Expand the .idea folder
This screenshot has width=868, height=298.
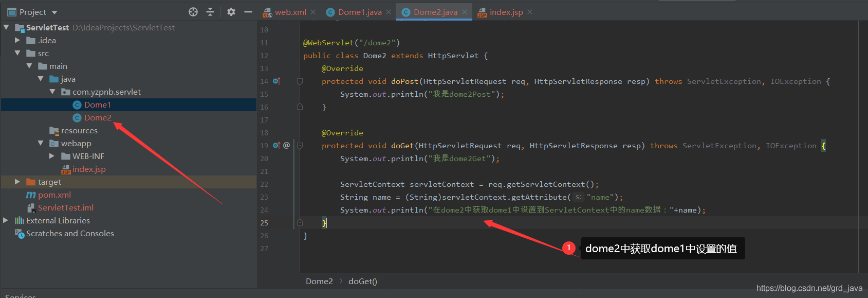[17, 40]
